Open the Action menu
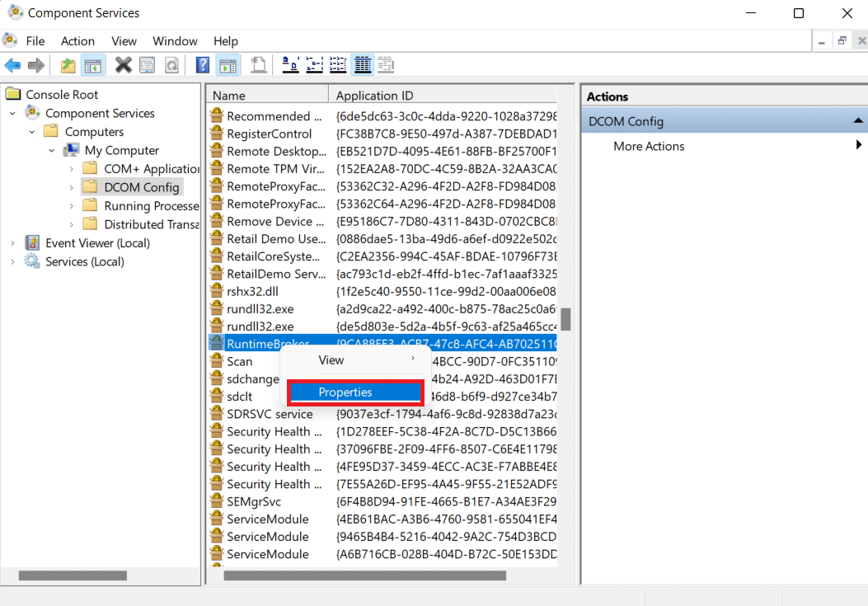The height and width of the screenshot is (606, 868). point(77,41)
